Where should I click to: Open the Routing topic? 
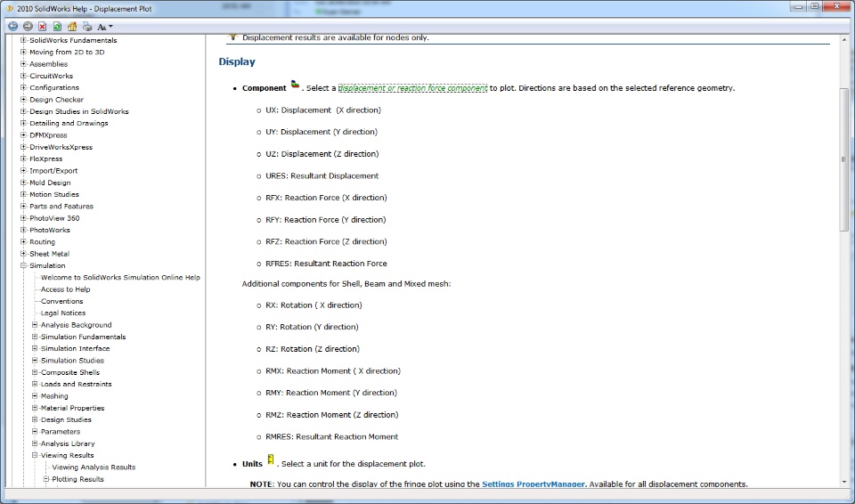42,241
